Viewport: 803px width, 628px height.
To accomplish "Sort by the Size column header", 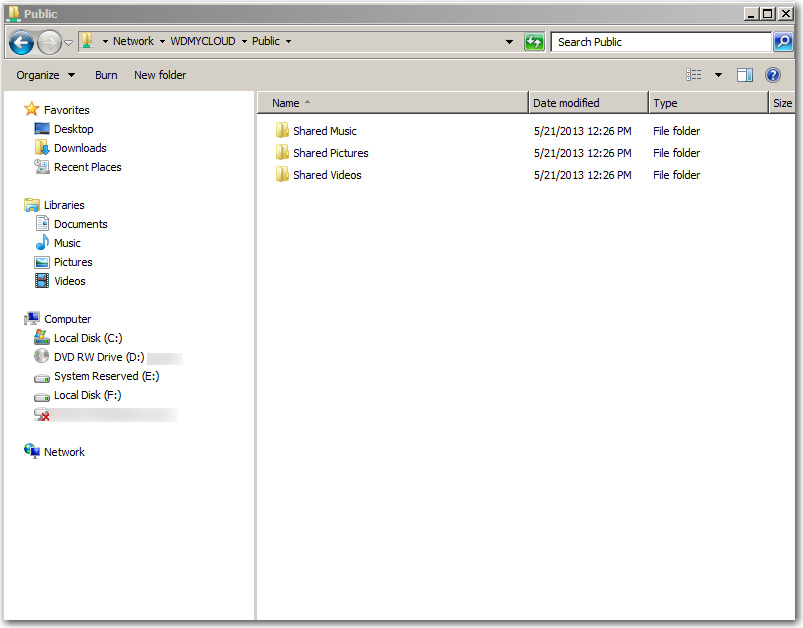I will click(x=782, y=103).
